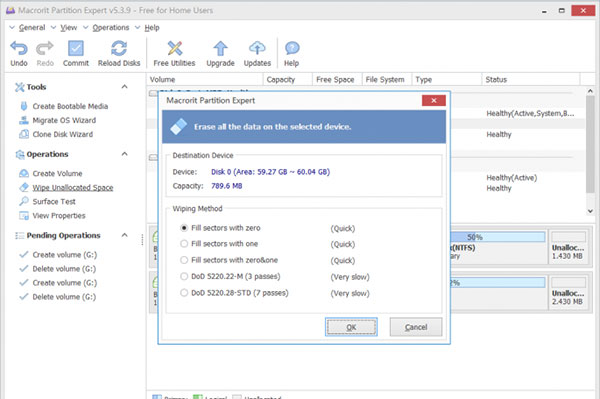
Task: Click Create Bootable Media link
Action: [70, 106]
